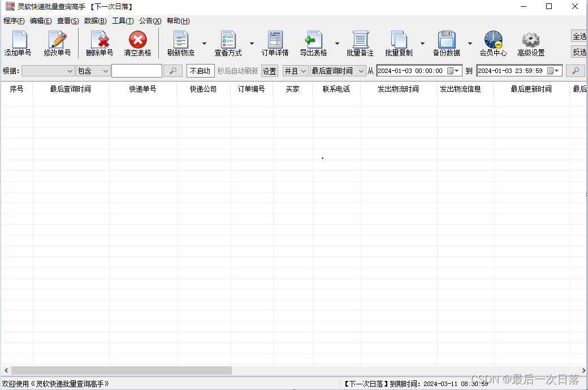The height and width of the screenshot is (390, 588).
Task: Click the 全选 select all button
Action: coord(580,36)
